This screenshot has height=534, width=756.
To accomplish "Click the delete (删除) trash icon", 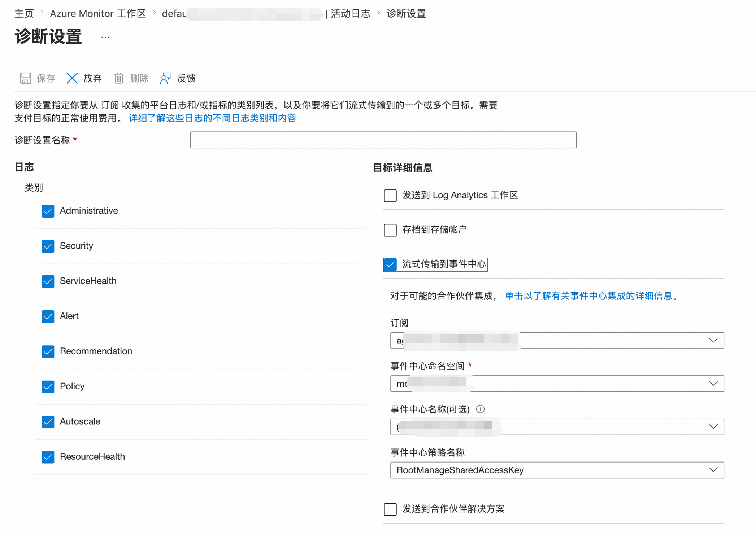I will click(119, 78).
